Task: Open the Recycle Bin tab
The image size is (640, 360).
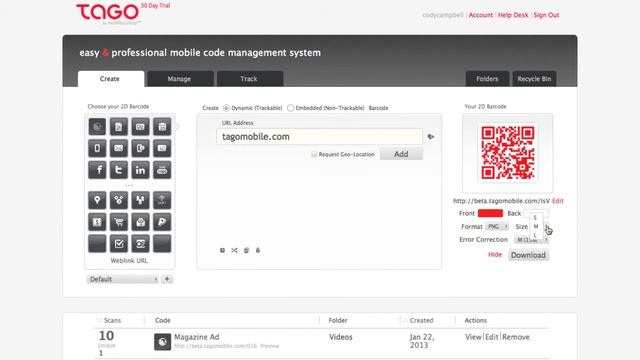Action: point(534,79)
